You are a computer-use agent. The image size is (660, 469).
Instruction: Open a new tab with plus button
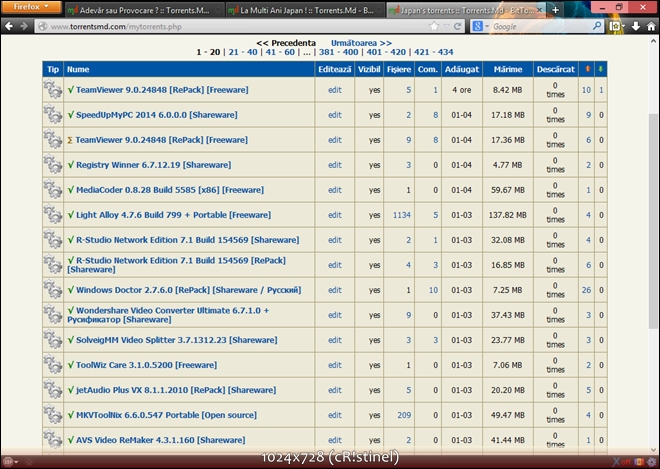pos(555,10)
